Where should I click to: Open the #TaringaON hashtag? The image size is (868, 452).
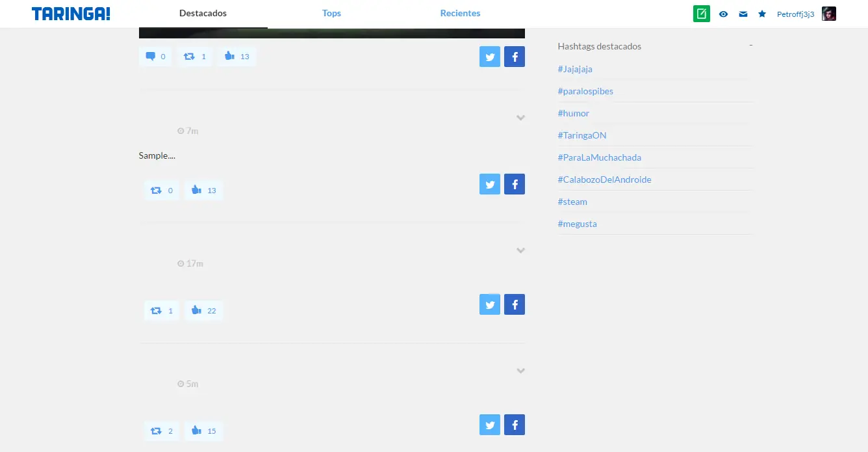click(582, 135)
